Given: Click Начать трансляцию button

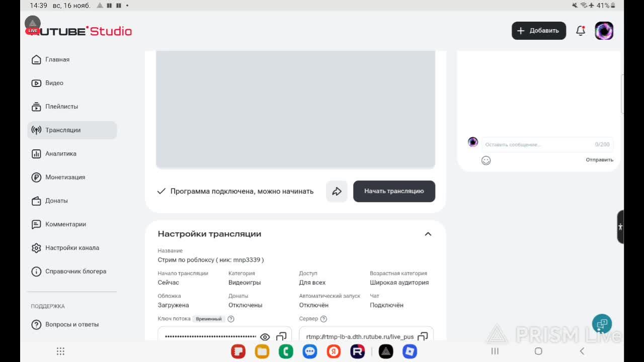Looking at the screenshot, I should coord(394,191).
